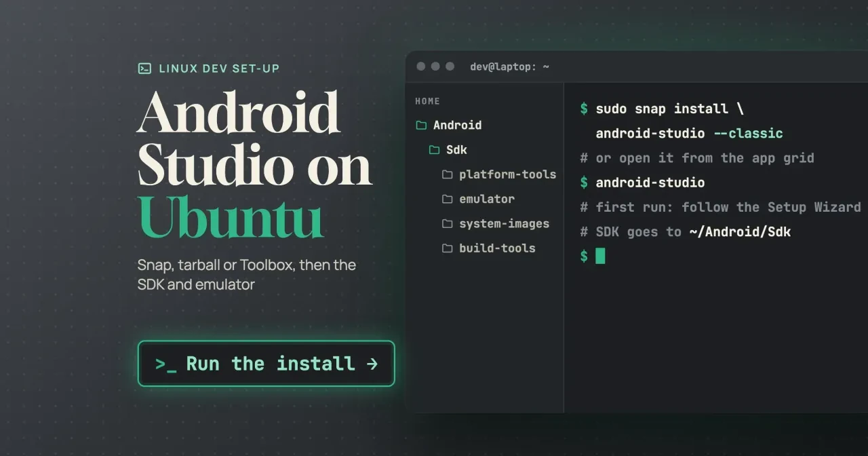Click the comment about the app grid

tap(697, 157)
